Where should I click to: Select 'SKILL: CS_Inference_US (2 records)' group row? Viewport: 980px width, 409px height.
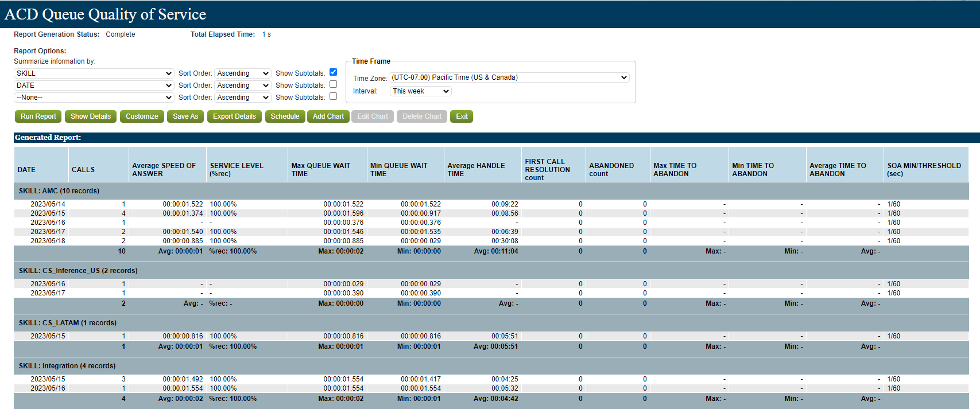(x=491, y=271)
